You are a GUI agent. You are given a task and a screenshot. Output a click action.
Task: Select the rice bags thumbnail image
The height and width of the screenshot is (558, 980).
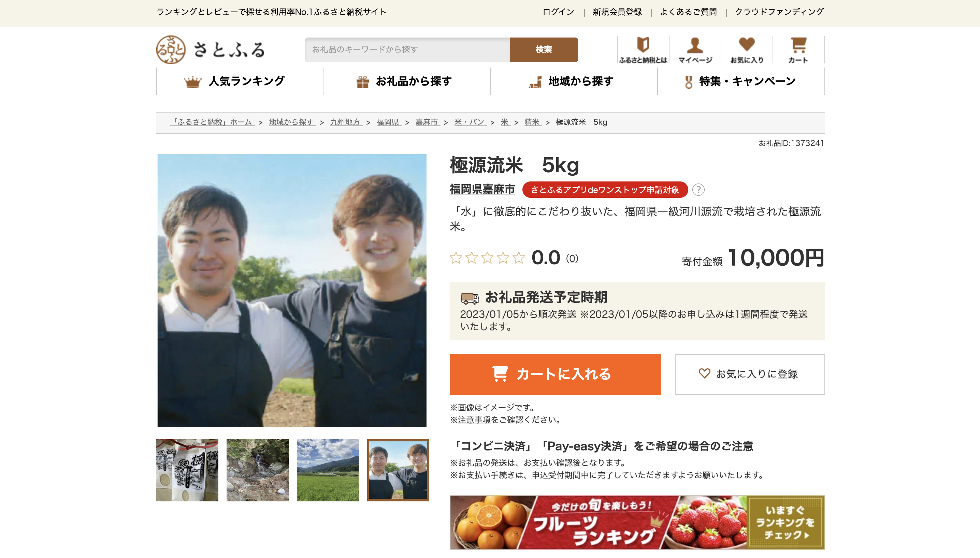(187, 470)
